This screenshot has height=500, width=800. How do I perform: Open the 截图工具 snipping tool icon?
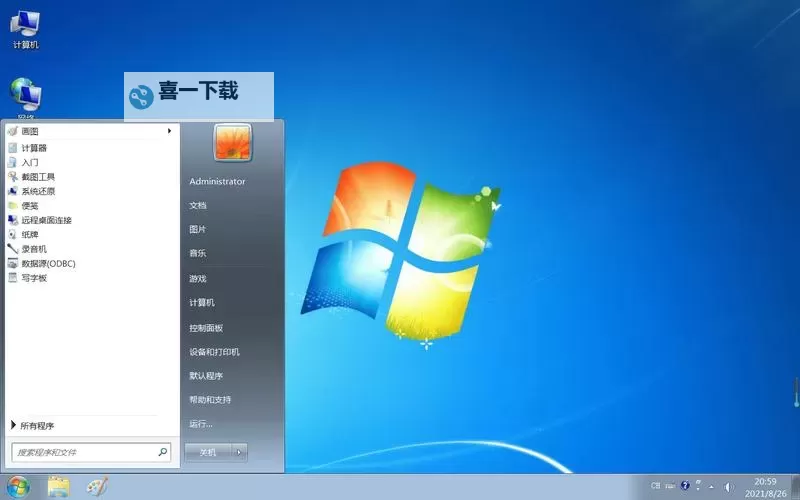click(13, 177)
